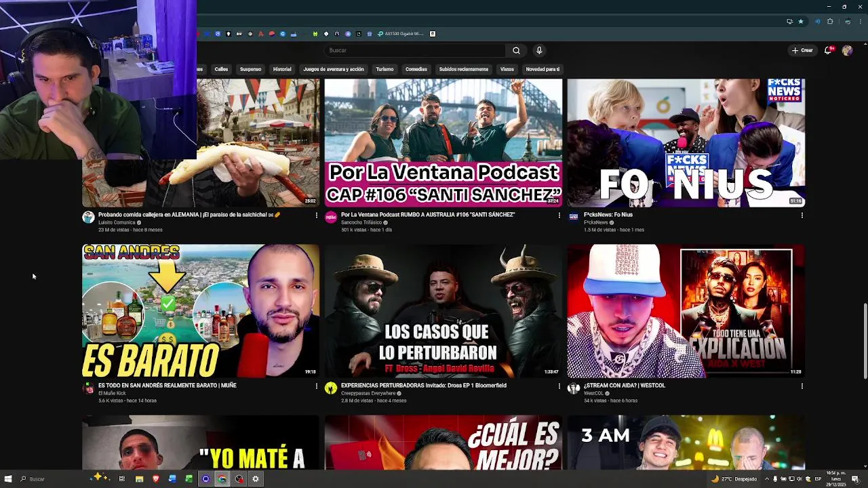Bookmark this page with star icon
868x488 pixels.
tap(801, 22)
